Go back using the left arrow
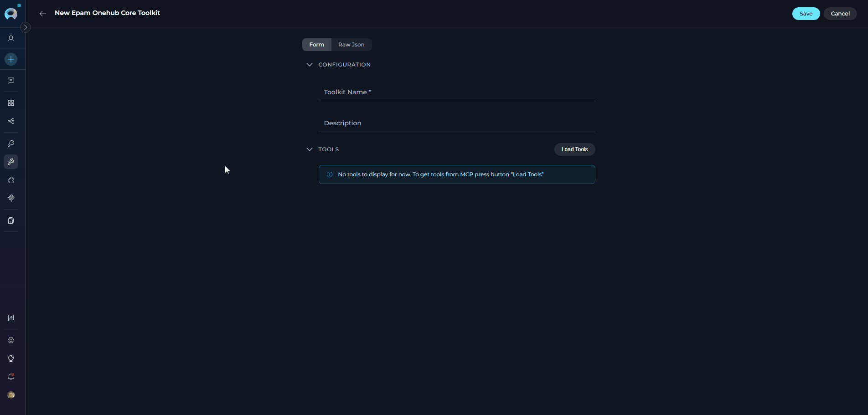Viewport: 868px width, 415px height. [43, 14]
